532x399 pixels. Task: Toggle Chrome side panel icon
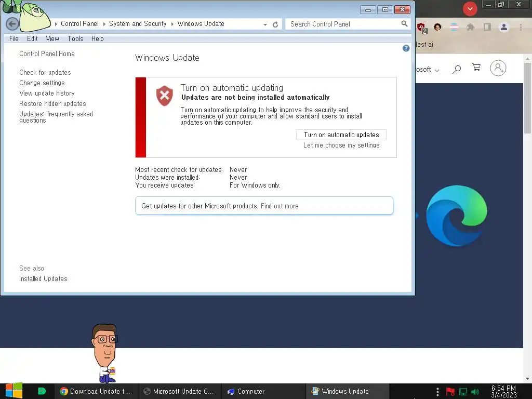487,27
